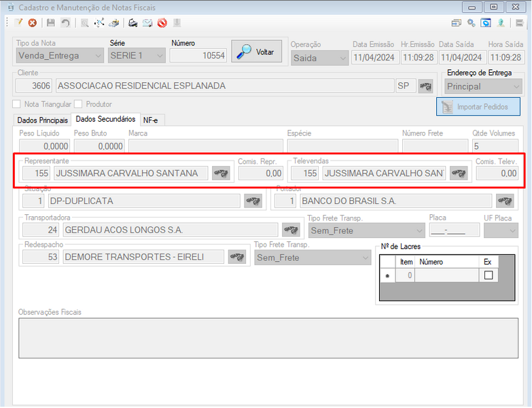Viewport: 532px width, 408px height.
Task: Open the Transportadora Tipo Frete Transp. dropdown
Action: tap(366, 231)
